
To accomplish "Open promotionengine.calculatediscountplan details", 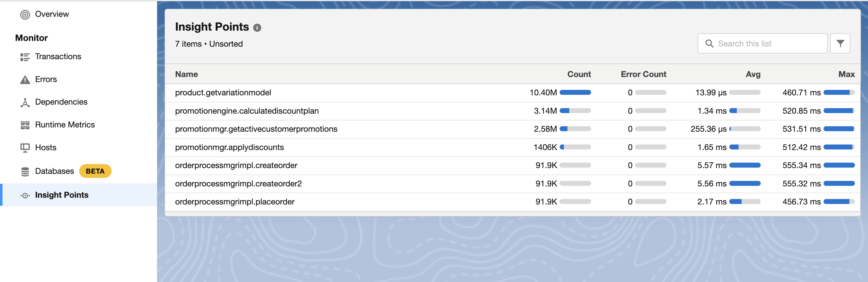I will point(247,111).
